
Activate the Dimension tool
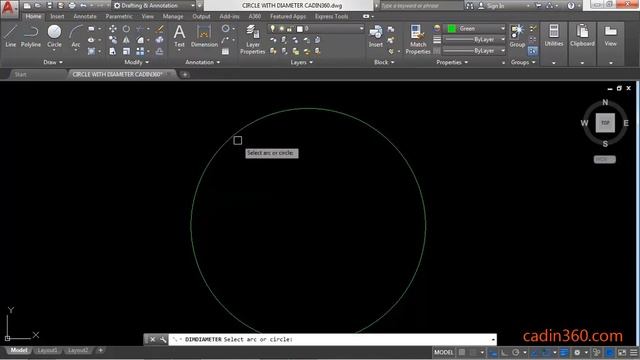204,36
